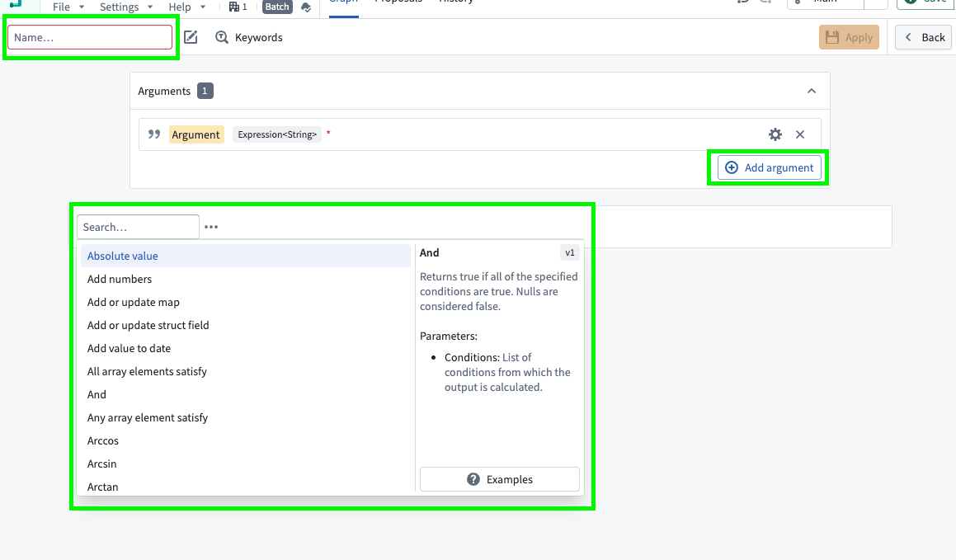Remove the Argument with the X icon

[799, 134]
